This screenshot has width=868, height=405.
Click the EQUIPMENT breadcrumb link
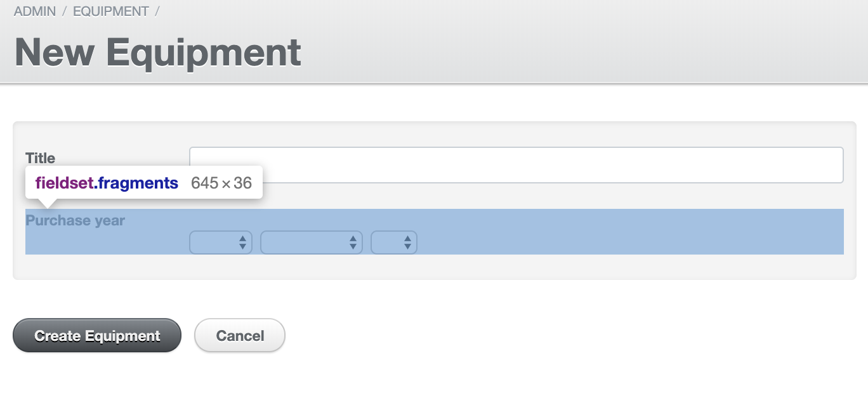point(109,11)
